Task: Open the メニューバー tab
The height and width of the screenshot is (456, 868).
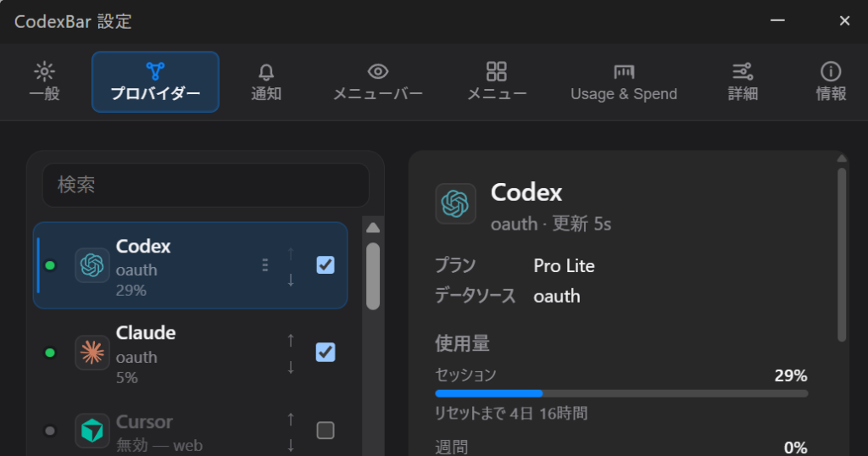Action: (378, 82)
